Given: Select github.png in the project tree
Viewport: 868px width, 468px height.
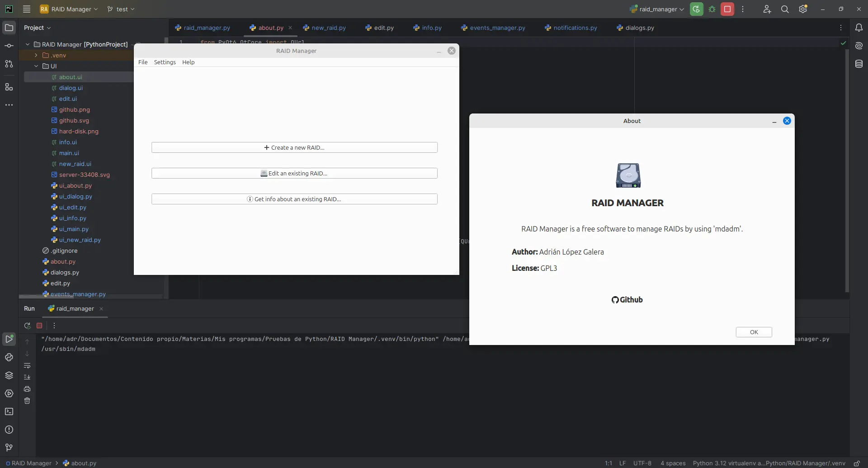Looking at the screenshot, I should [x=74, y=109].
